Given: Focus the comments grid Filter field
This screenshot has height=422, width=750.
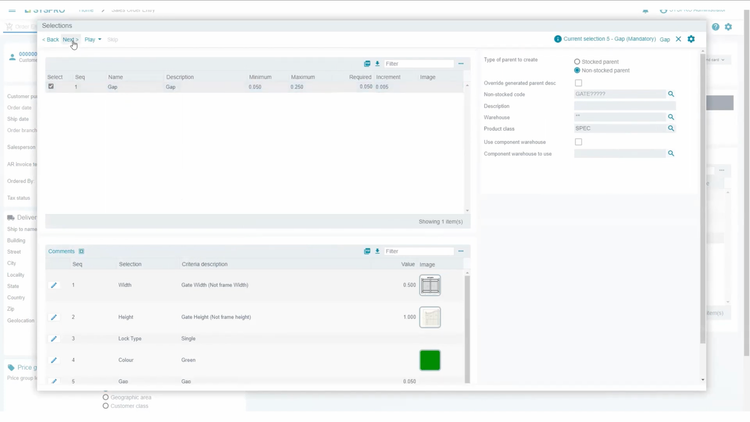Looking at the screenshot, I should pyautogui.click(x=419, y=251).
